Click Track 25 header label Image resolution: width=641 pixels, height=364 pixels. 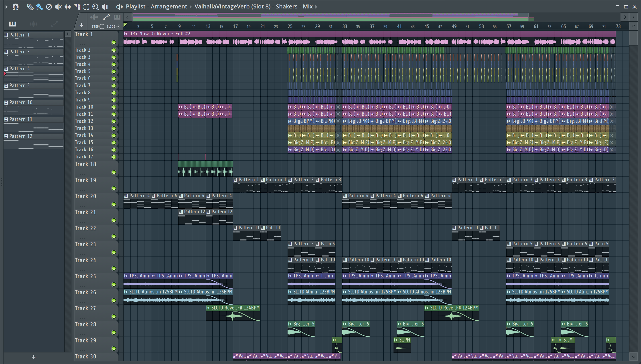point(85,276)
